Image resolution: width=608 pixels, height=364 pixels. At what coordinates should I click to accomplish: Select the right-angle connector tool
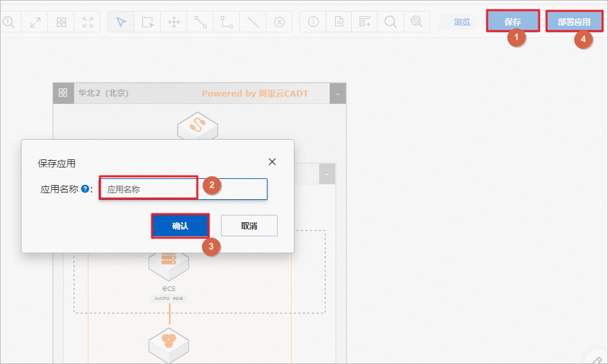[x=226, y=22]
